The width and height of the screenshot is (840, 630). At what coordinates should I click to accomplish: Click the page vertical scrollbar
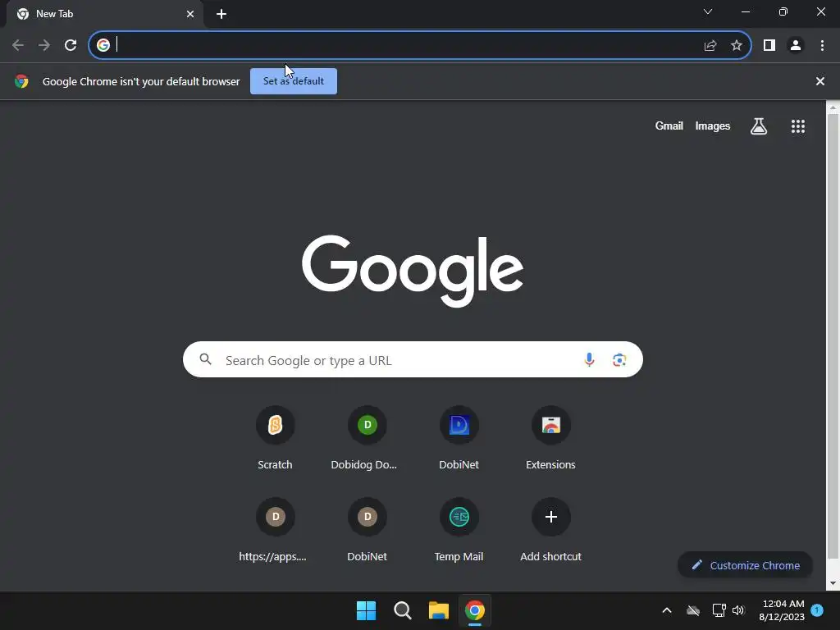click(x=833, y=336)
